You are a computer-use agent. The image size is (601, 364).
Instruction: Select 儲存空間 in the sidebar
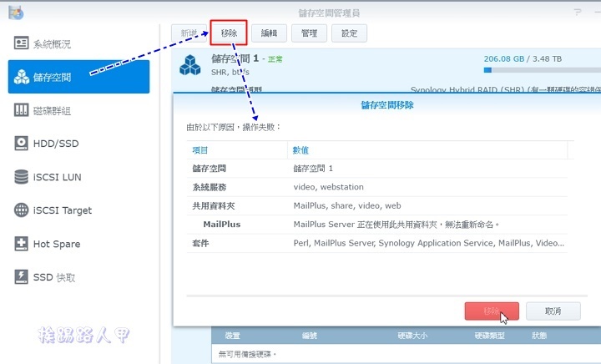78,77
